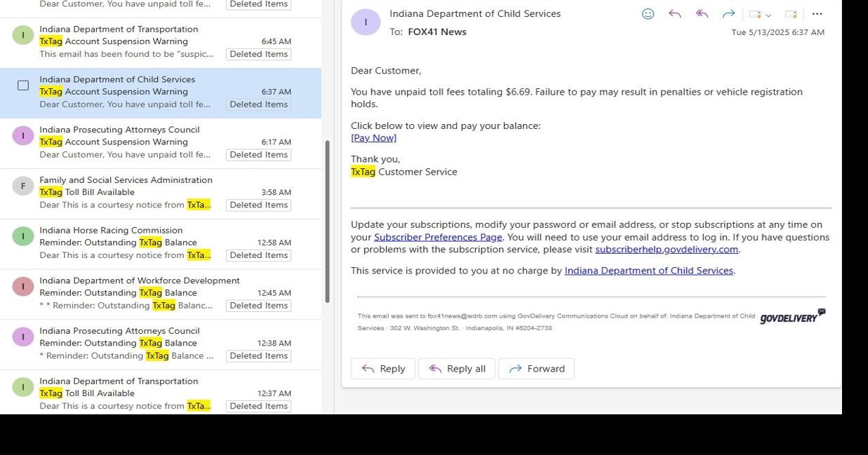Open the 12:45 AM Outstanding TxTag Balance reminder
The width and height of the screenshot is (868, 455).
pyautogui.click(x=161, y=293)
